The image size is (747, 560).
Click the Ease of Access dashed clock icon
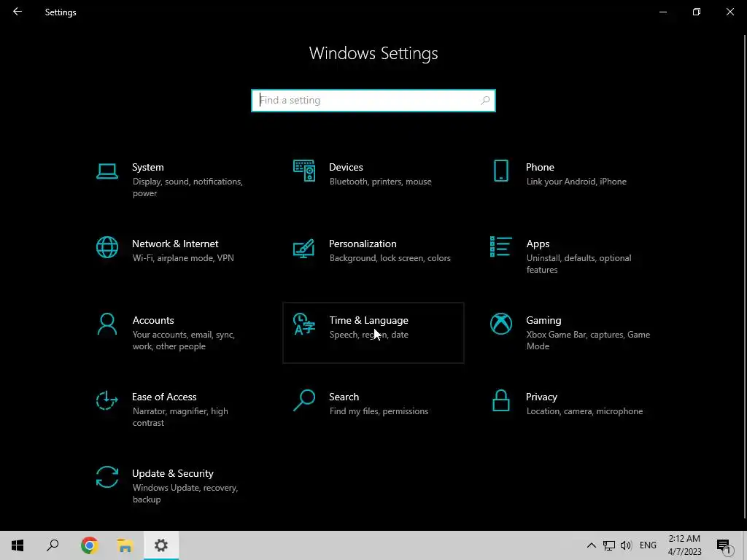coord(107,400)
